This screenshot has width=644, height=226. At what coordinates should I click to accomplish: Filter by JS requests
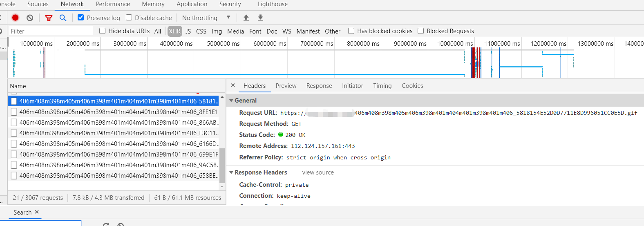(188, 31)
